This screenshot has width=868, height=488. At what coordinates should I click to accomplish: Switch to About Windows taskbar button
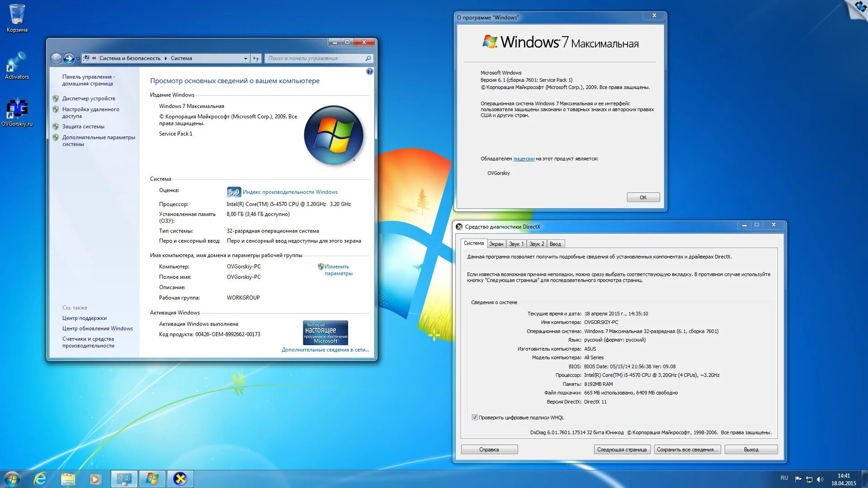click(152, 479)
